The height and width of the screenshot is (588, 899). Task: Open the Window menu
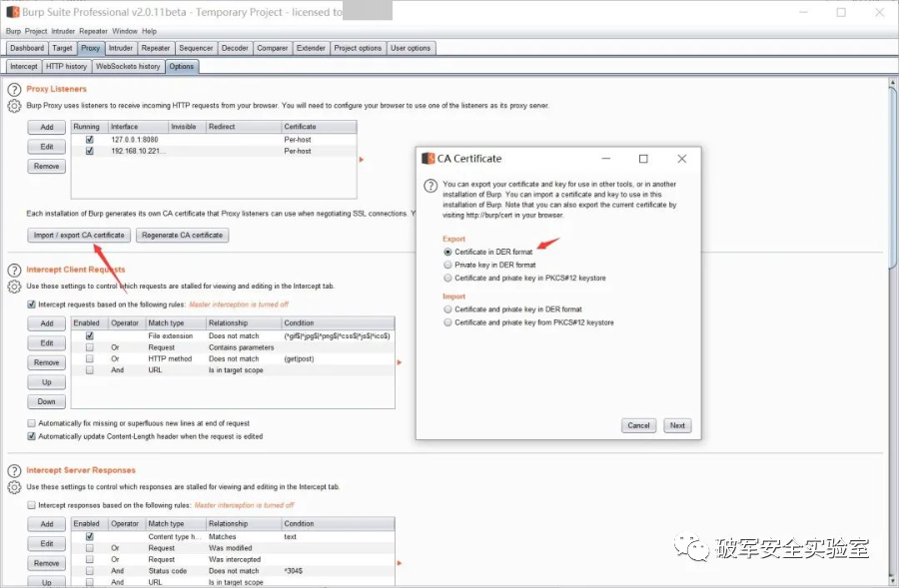(125, 32)
